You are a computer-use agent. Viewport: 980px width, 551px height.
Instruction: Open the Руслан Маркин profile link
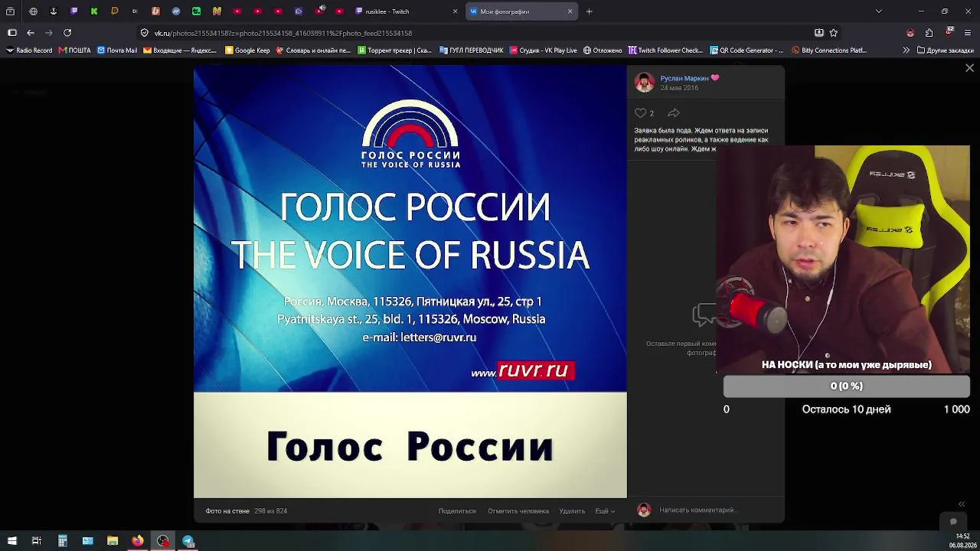(684, 78)
